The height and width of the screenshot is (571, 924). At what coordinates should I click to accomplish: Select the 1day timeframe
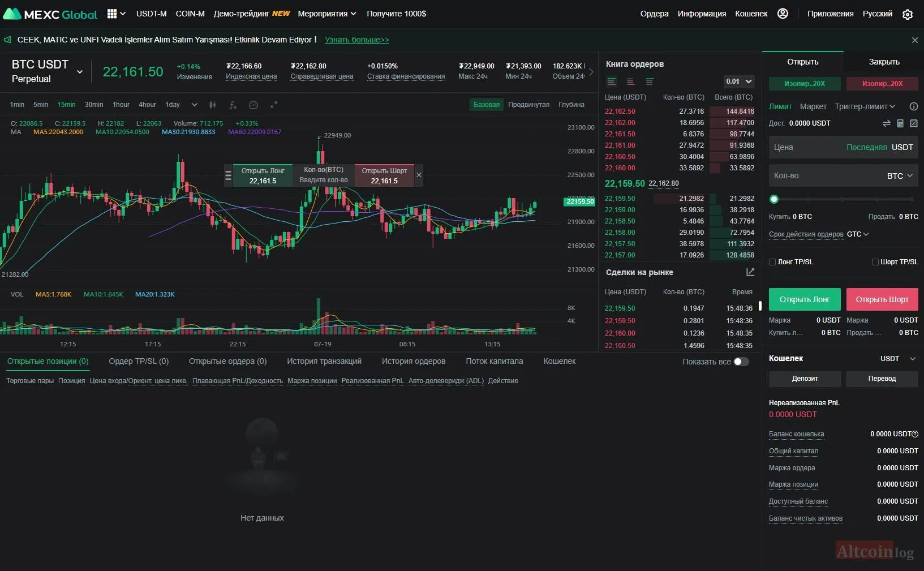pos(173,105)
